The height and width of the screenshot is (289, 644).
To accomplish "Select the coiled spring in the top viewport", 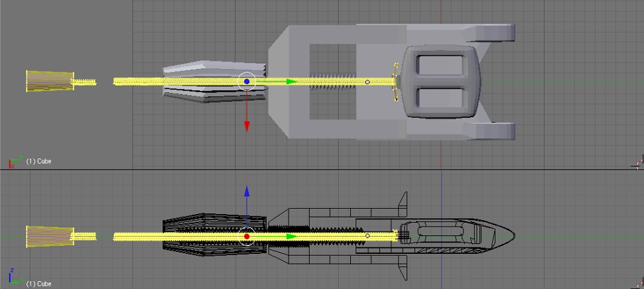I will 333,82.
